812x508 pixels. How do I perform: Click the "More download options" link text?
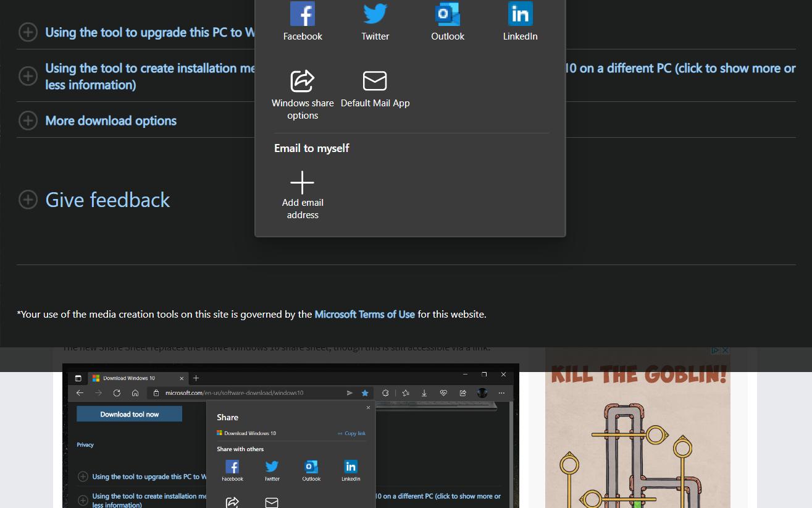[111, 121]
